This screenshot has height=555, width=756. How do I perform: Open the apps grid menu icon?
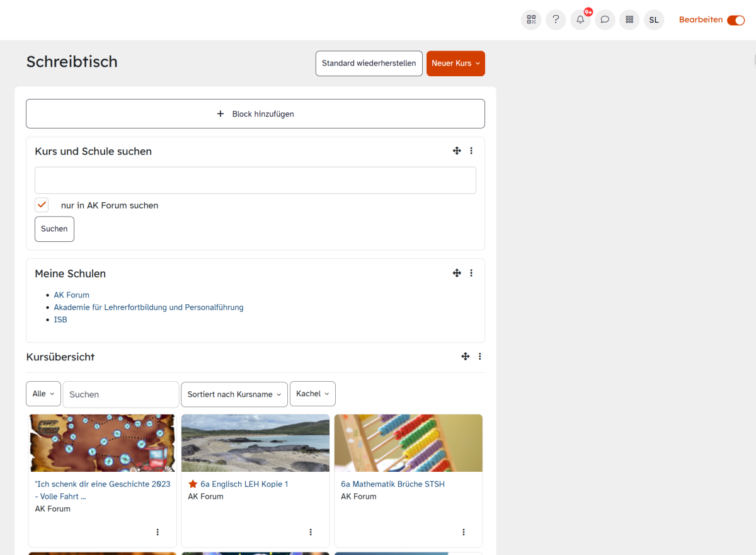tap(629, 20)
